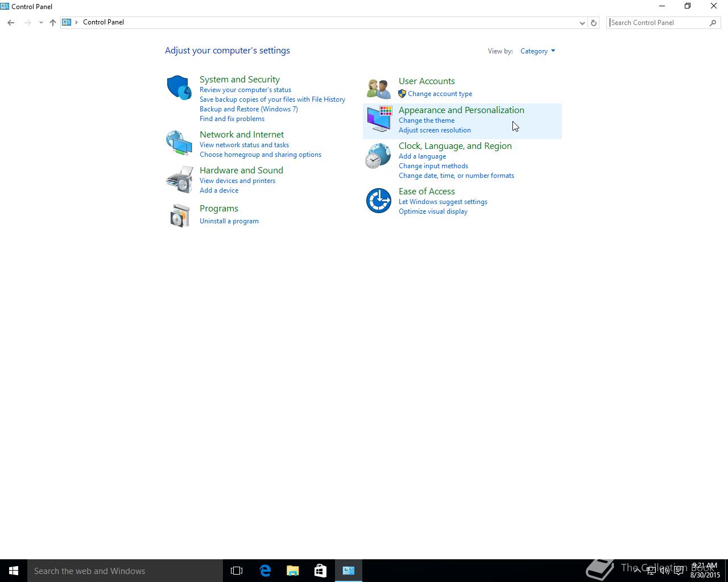728x582 pixels.
Task: Click Add a language
Action: 422,156
